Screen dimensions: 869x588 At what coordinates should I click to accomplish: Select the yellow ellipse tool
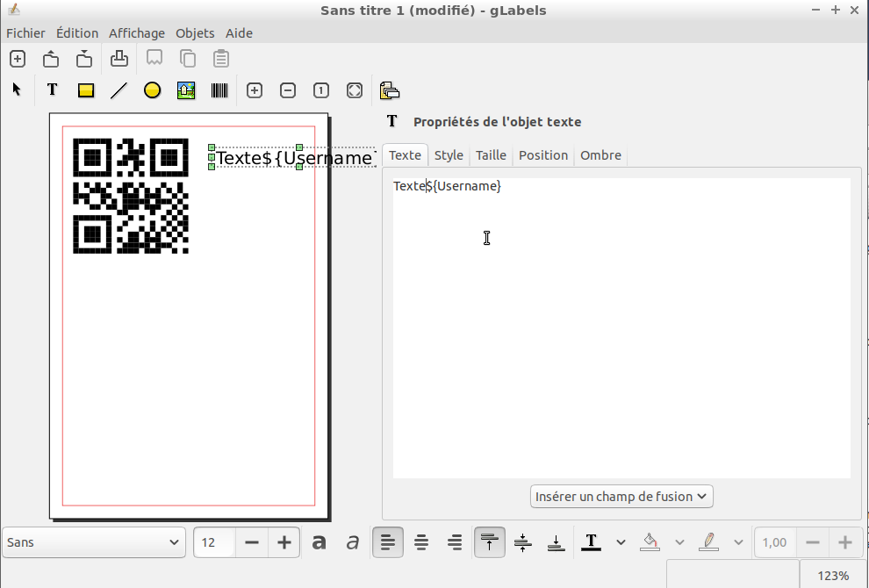(152, 90)
